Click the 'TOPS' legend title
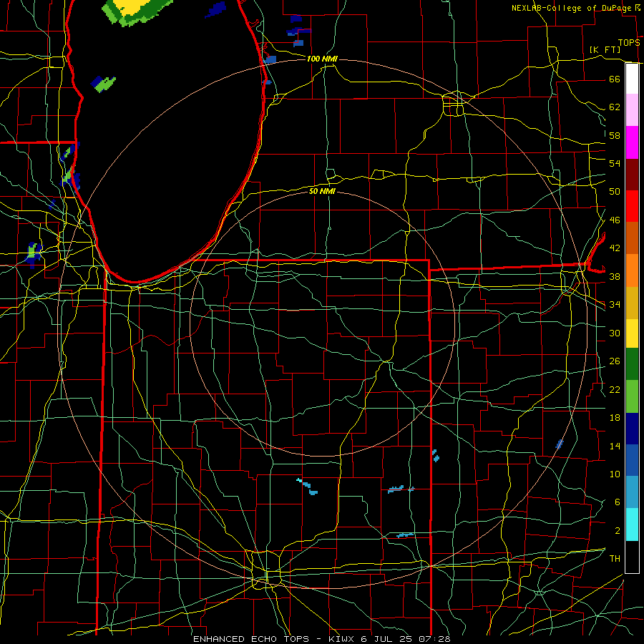Image resolution: width=644 pixels, height=644 pixels. click(629, 43)
